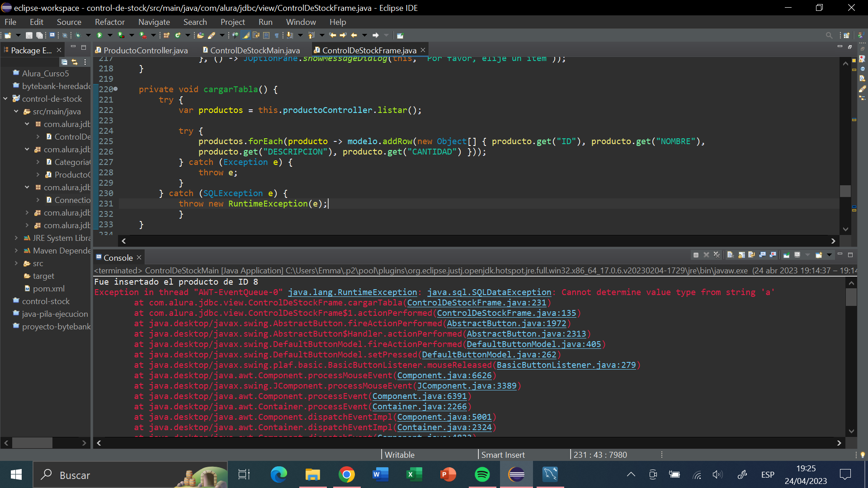The width and height of the screenshot is (868, 488).
Task: Toggle Link with Editor in Package Explorer
Action: pos(75,62)
